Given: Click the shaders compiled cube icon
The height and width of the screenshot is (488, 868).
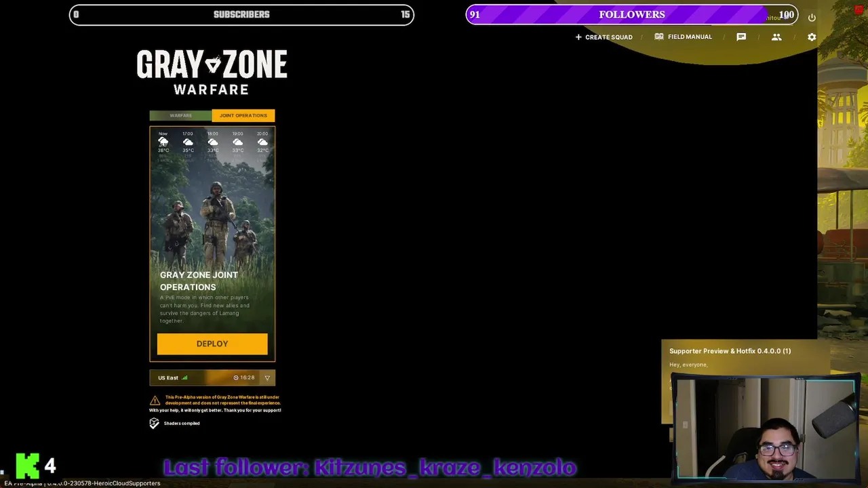Looking at the screenshot, I should pyautogui.click(x=155, y=424).
